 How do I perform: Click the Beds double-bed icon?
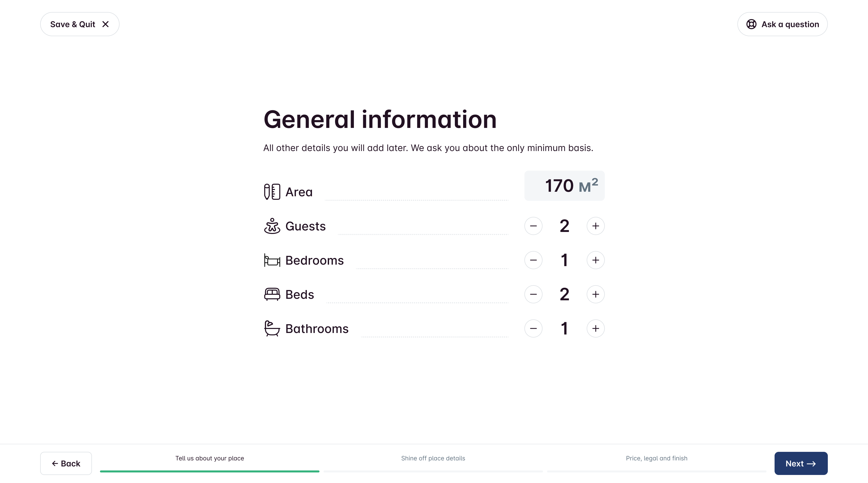[x=272, y=294]
